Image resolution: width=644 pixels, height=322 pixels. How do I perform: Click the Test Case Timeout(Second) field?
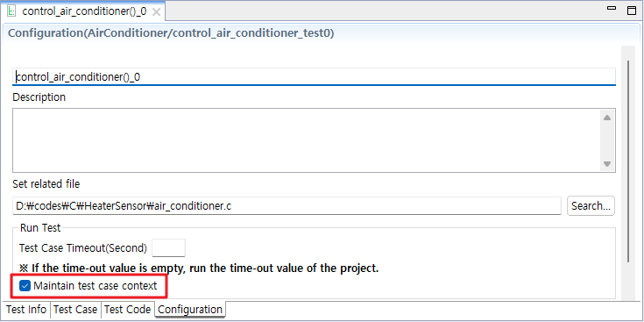point(169,248)
